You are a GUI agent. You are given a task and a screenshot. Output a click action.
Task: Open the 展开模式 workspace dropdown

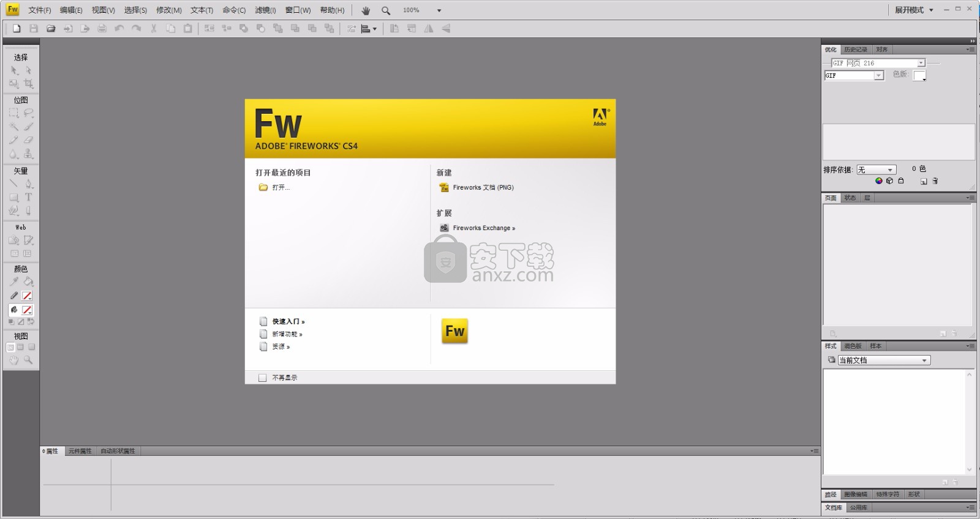914,10
